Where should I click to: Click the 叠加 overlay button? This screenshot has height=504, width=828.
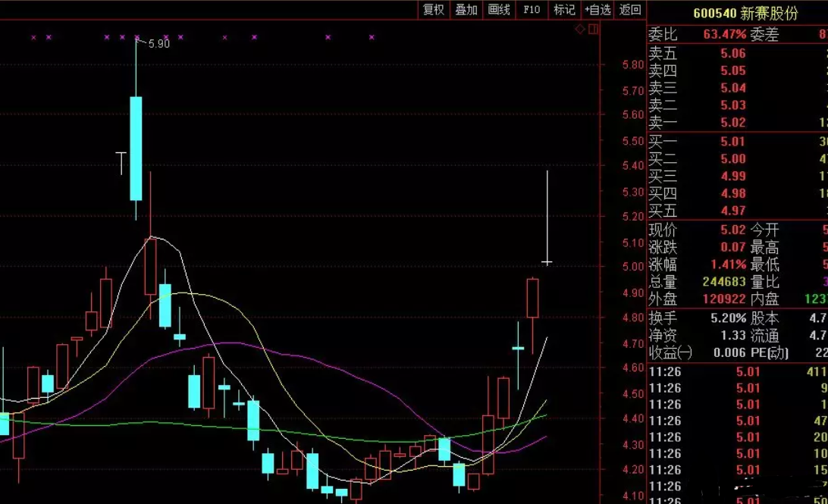(466, 10)
